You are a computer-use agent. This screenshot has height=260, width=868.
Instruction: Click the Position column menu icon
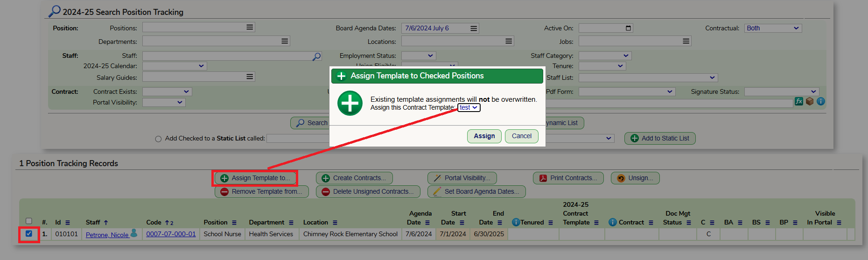(x=234, y=223)
